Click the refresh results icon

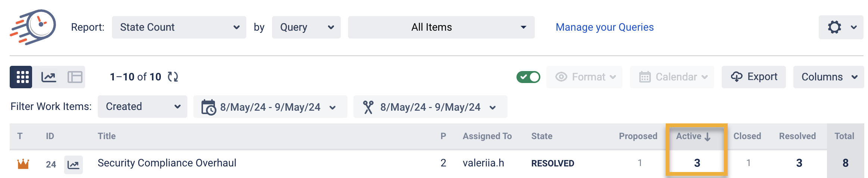[x=173, y=77]
